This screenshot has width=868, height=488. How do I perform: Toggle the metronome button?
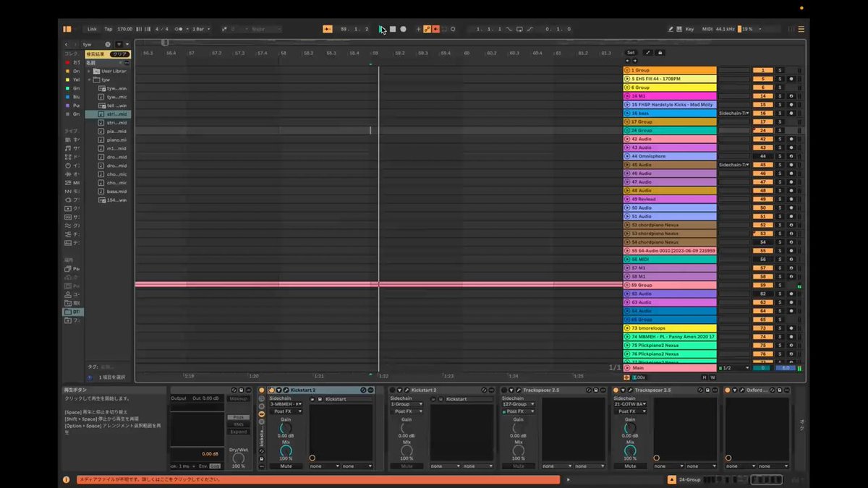pyautogui.click(x=179, y=29)
